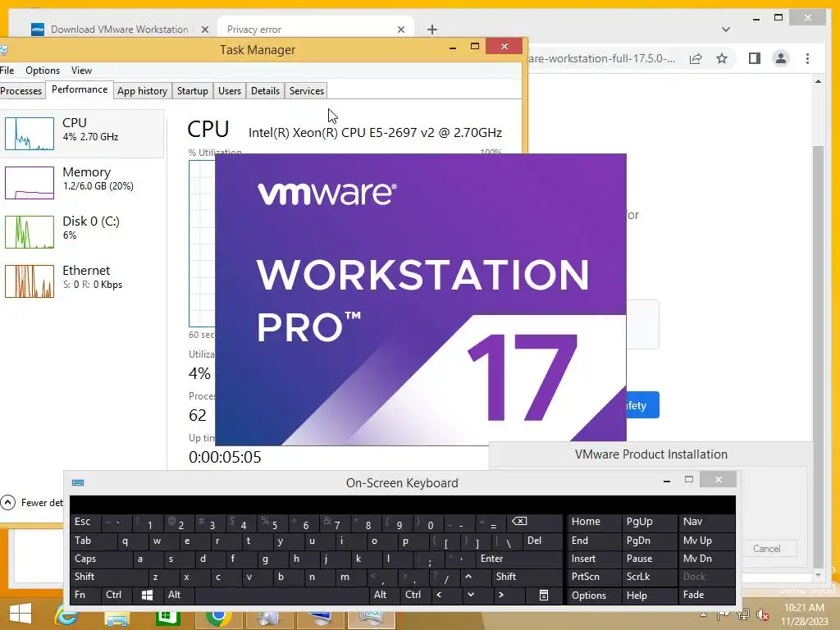Viewport: 840px width, 630px height.
Task: Switch to the Services tab
Action: pos(307,91)
